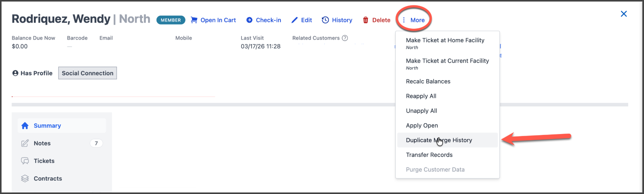
Task: Open the Tickets sidebar section
Action: [44, 161]
